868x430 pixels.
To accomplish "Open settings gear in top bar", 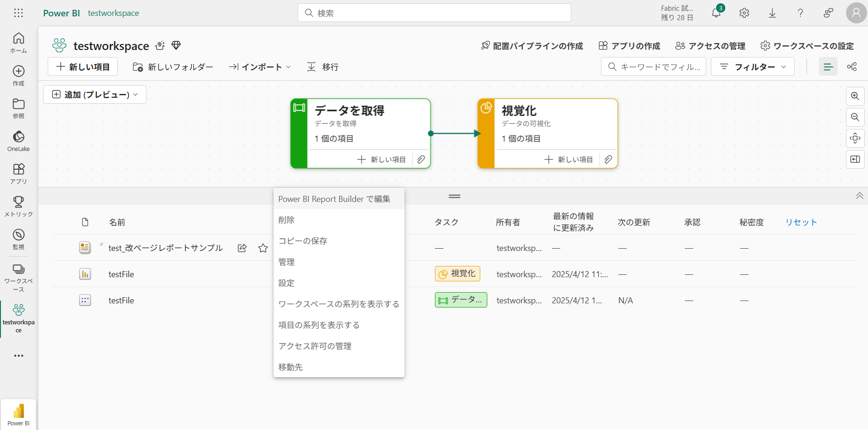I will coord(745,13).
